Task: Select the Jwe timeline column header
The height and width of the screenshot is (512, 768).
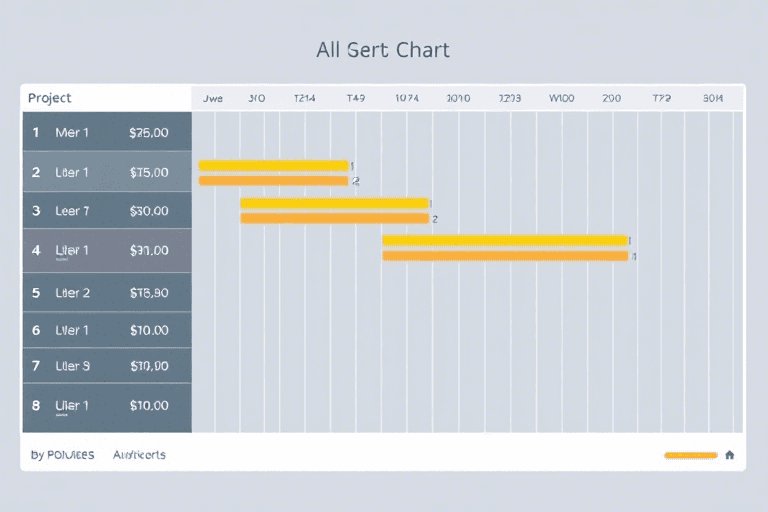Action: click(x=213, y=99)
